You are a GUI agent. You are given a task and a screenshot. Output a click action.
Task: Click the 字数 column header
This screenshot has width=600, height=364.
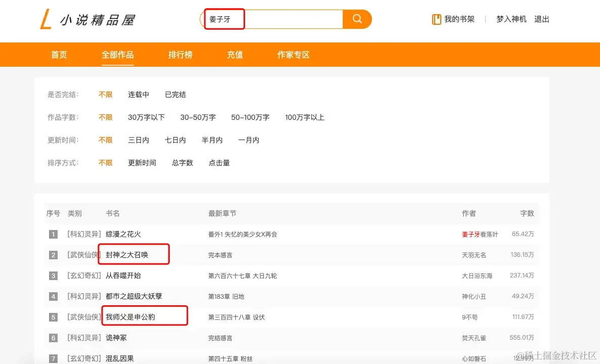527,213
